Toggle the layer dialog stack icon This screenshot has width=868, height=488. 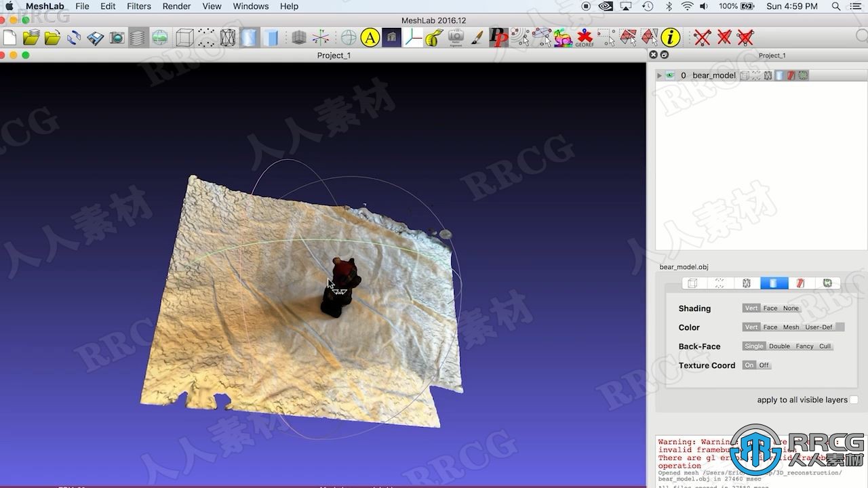[138, 37]
